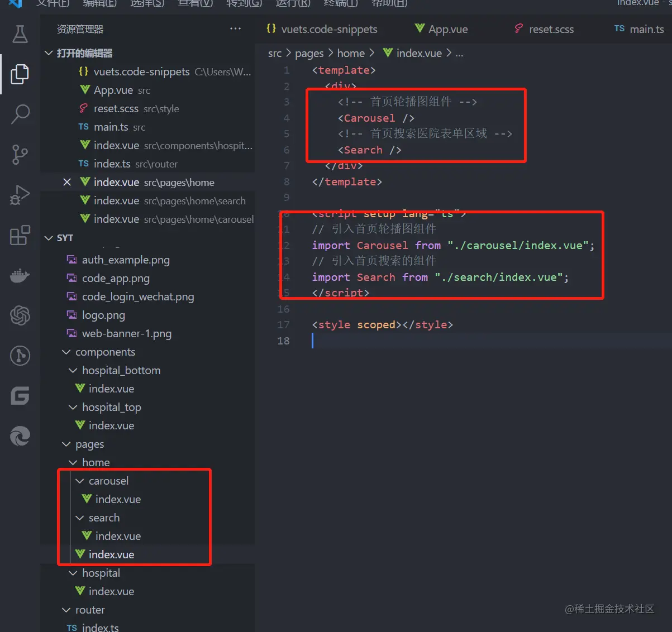Select web-banner-1.png file
This screenshot has height=632, width=672.
[x=147, y=333]
